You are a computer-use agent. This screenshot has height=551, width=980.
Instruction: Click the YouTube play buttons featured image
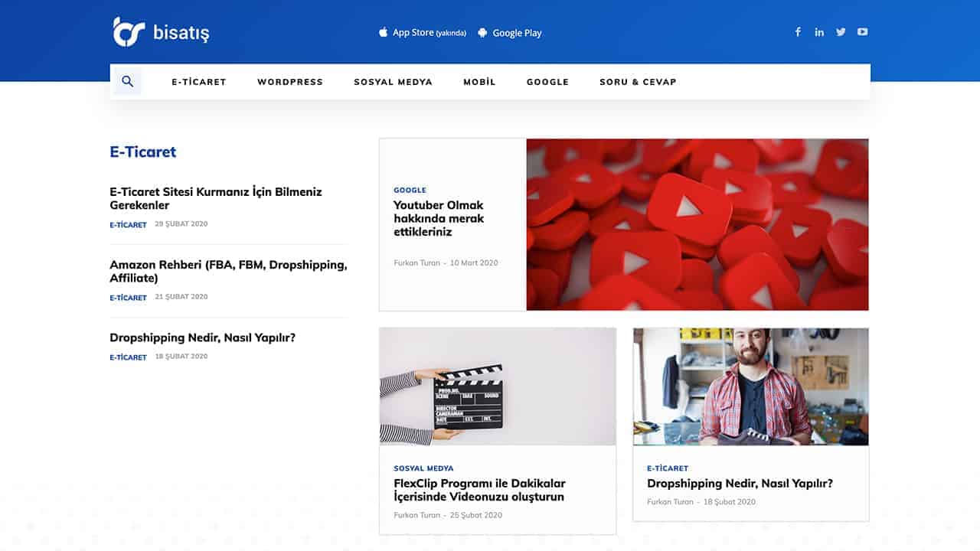click(697, 224)
